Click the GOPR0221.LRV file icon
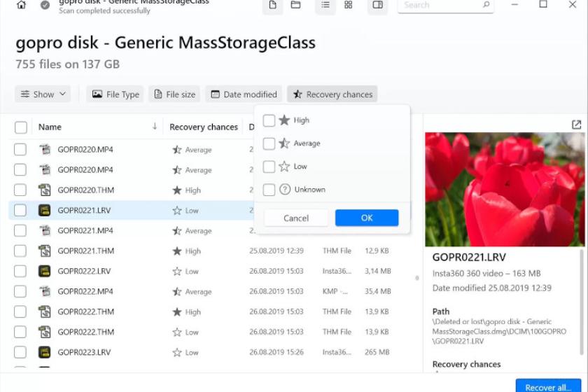 click(45, 210)
